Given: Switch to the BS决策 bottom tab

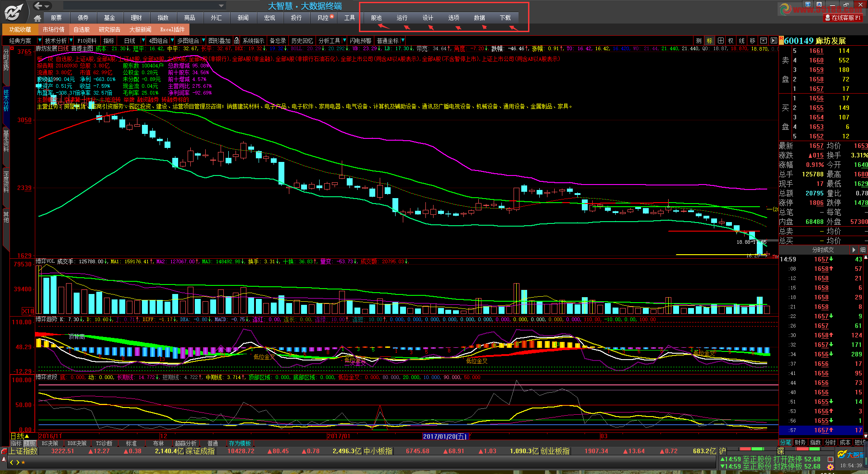Looking at the screenshot, I should click(x=50, y=443).
